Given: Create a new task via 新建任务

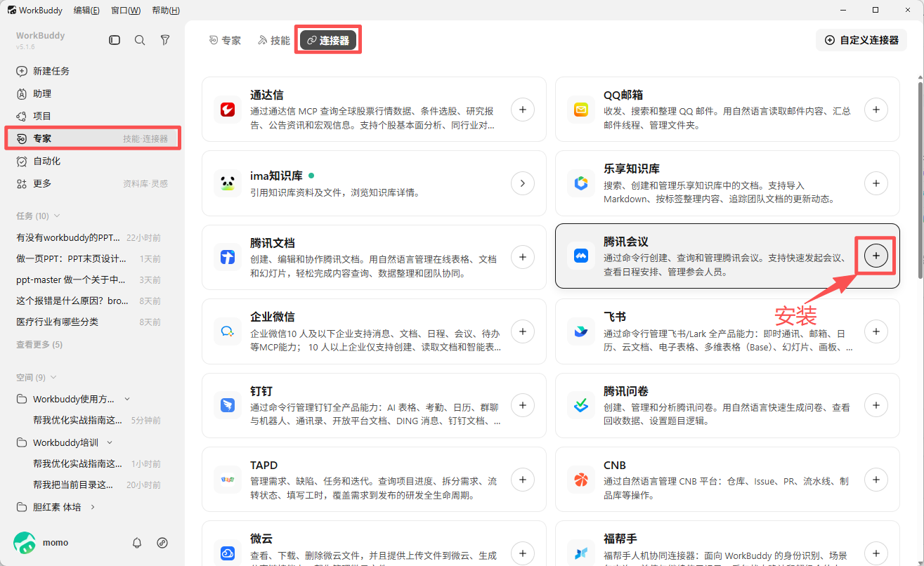Looking at the screenshot, I should (x=93, y=71).
